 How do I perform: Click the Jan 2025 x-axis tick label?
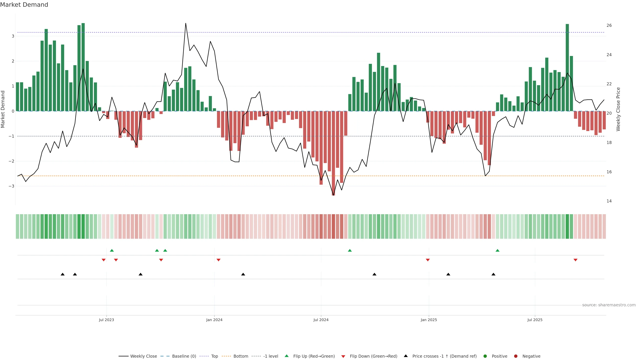tap(429, 320)
